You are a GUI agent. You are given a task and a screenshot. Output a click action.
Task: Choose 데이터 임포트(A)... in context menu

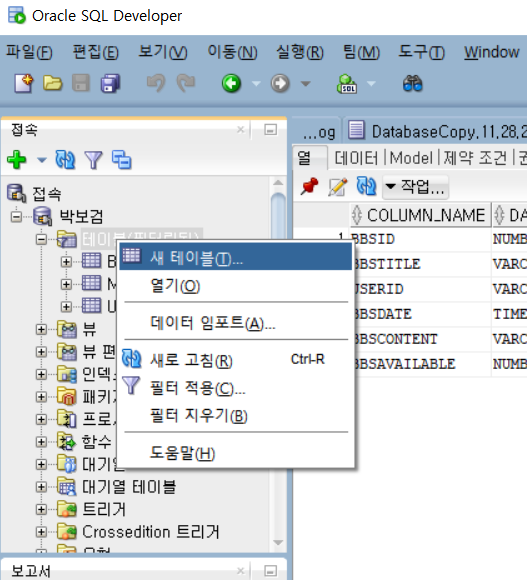click(236, 323)
